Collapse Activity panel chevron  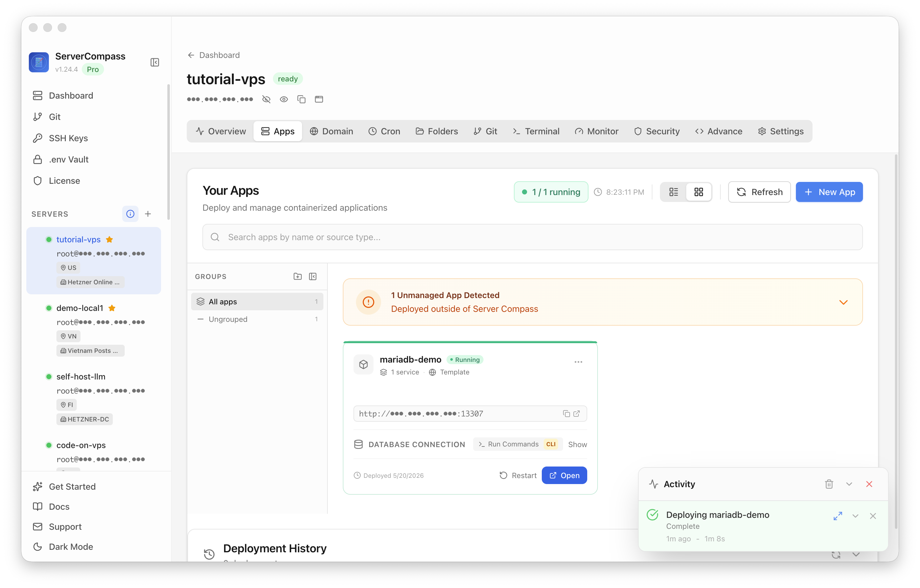tap(849, 484)
